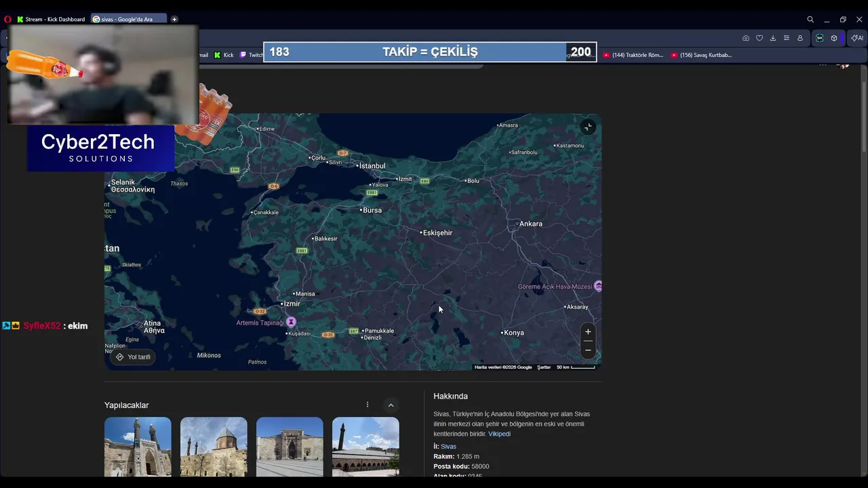Click the Aksaray label on the map
Image resolution: width=868 pixels, height=488 pixels.
[x=578, y=307]
